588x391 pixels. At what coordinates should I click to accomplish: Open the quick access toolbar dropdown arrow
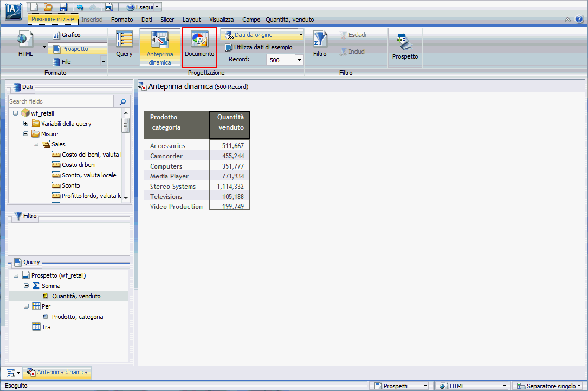157,7
